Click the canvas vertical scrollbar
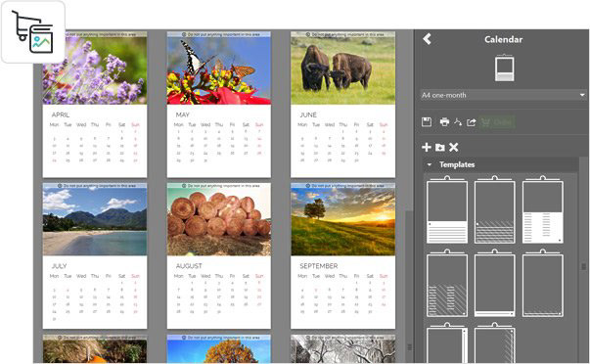590x364 pixels. pyautogui.click(x=409, y=286)
